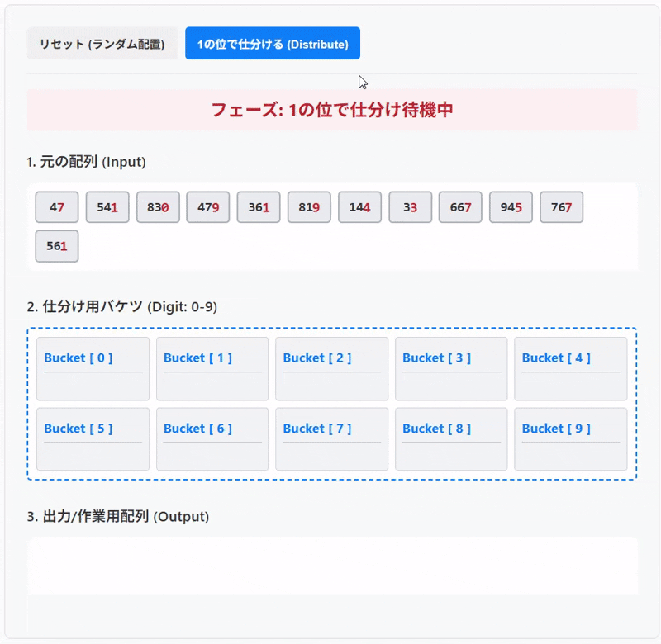Select the card showing 830

click(158, 207)
